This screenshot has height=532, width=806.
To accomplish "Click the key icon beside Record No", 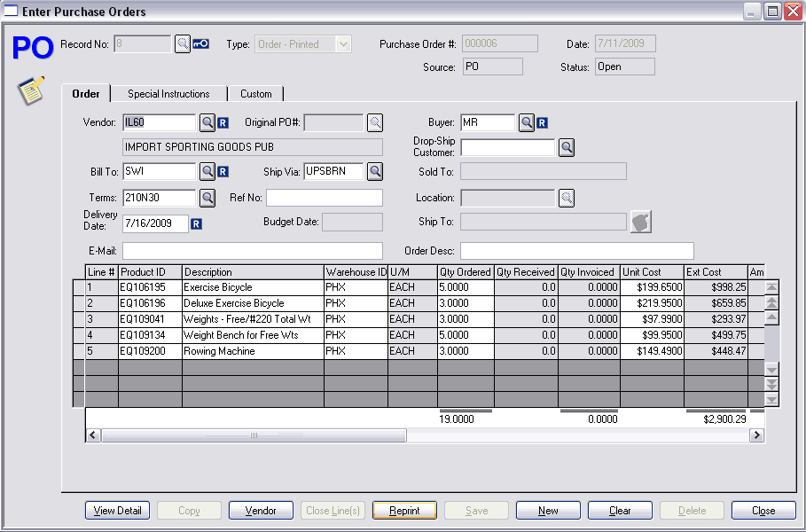I will (201, 43).
